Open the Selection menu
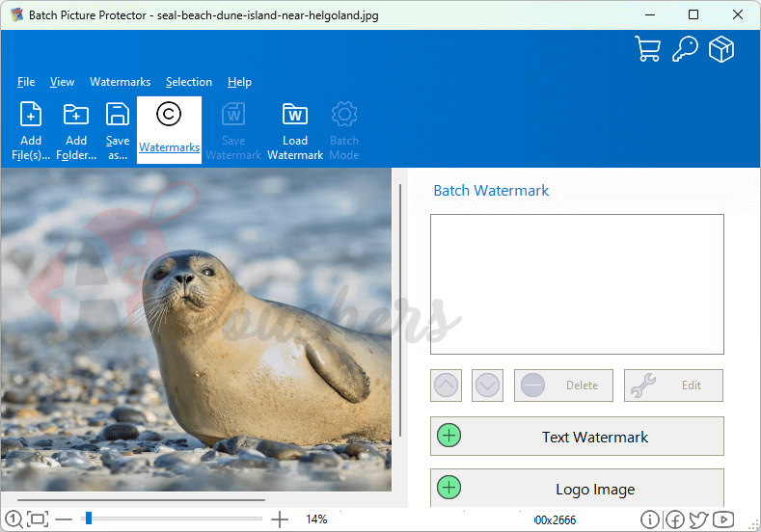The width and height of the screenshot is (761, 532). click(189, 82)
